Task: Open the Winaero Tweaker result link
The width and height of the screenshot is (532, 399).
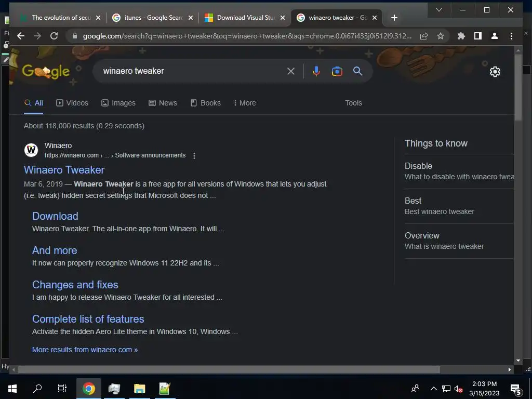Action: [64, 170]
